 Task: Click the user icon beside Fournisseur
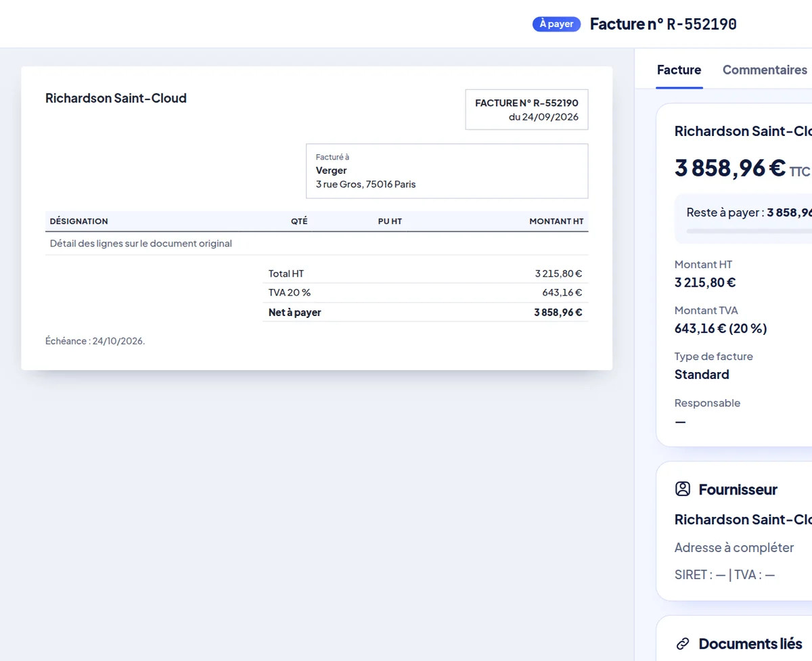pyautogui.click(x=683, y=489)
